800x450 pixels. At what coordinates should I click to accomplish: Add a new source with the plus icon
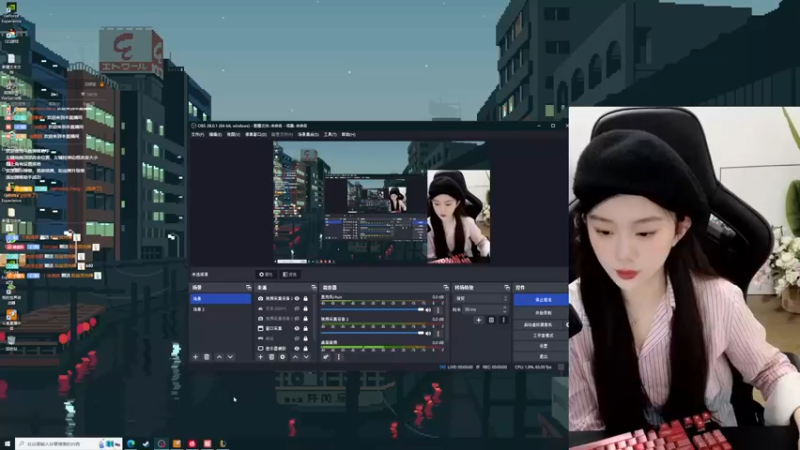click(260, 357)
